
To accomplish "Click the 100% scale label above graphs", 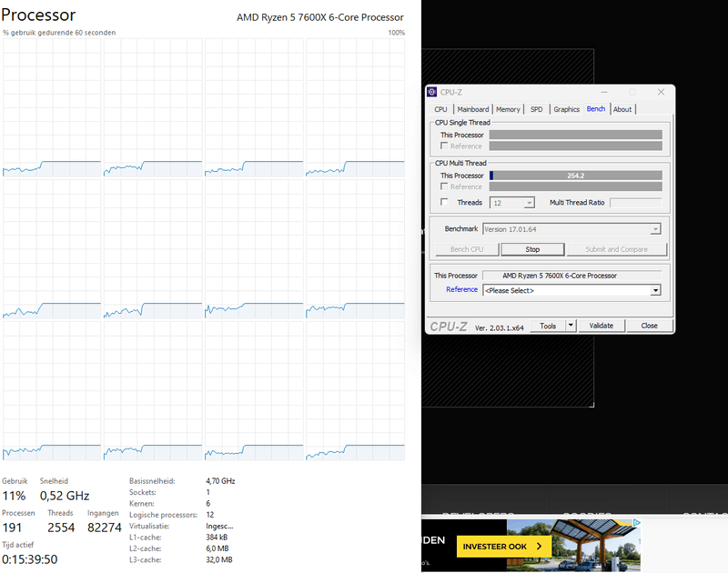I will (397, 33).
